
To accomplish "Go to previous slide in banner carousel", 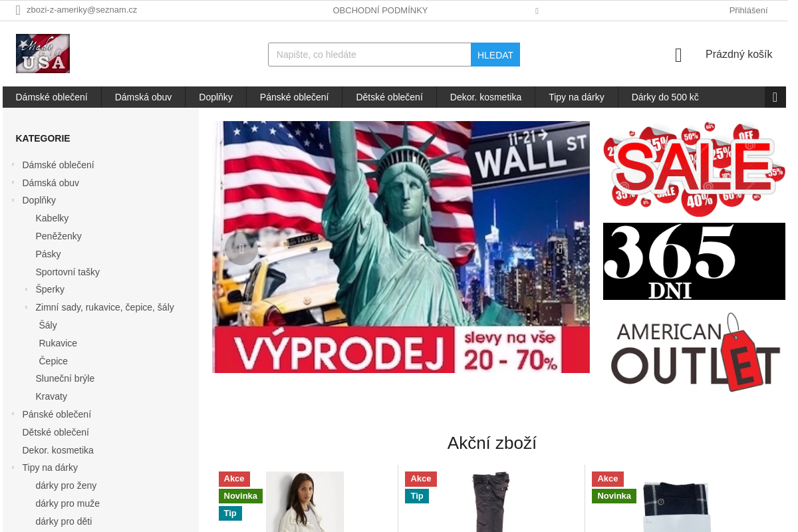I will 241,249.
